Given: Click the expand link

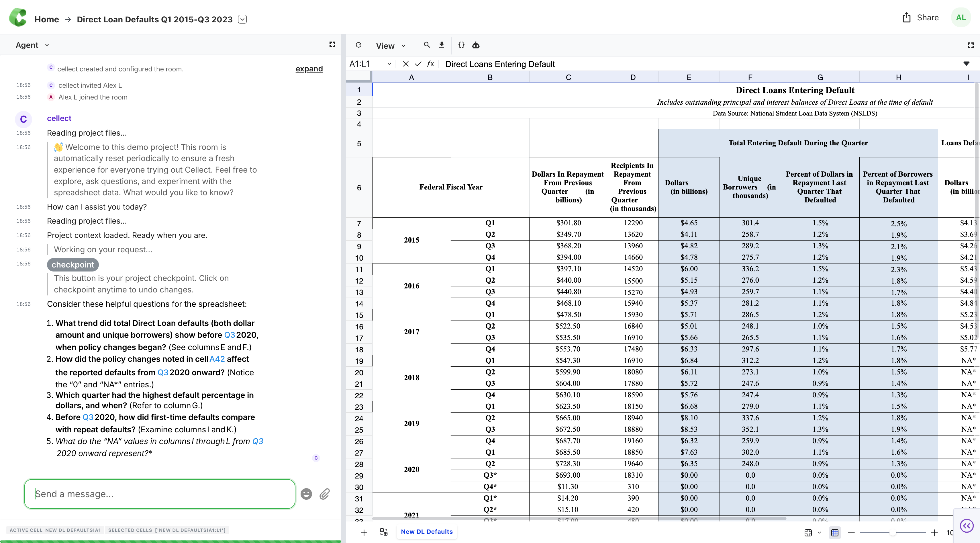Looking at the screenshot, I should (309, 69).
